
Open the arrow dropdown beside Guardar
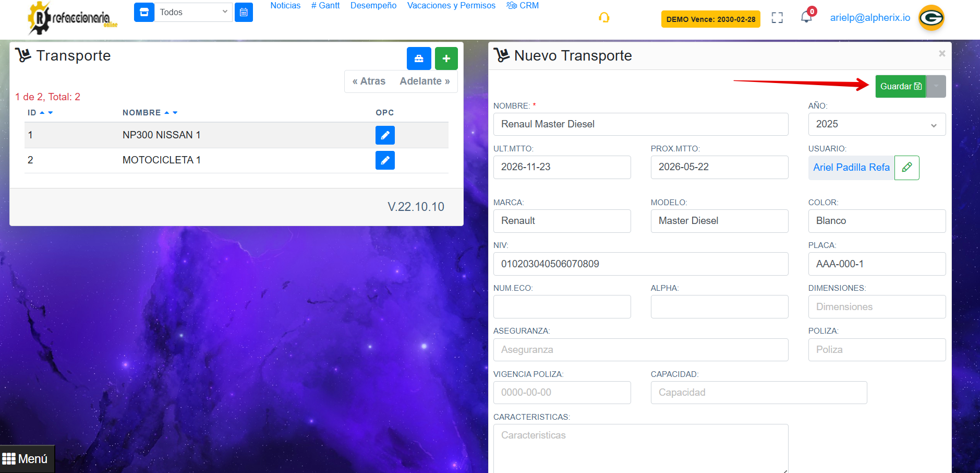pyautogui.click(x=936, y=87)
